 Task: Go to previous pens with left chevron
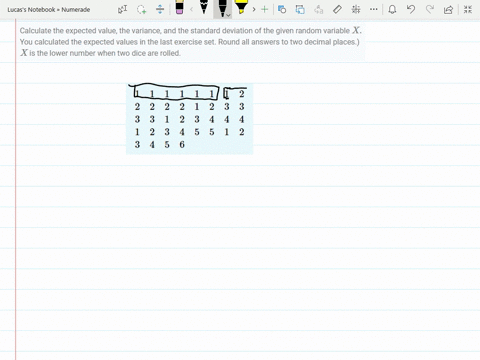(x=191, y=9)
